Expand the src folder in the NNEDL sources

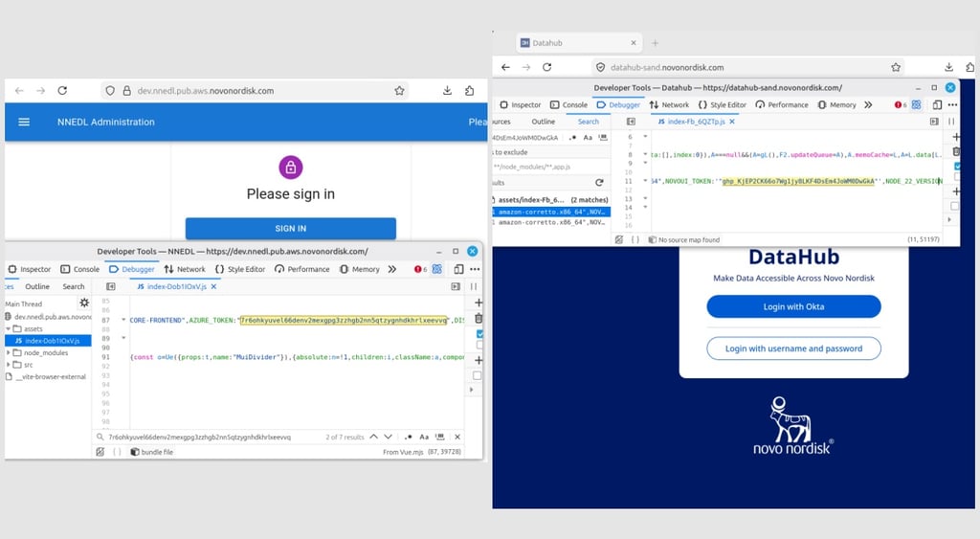coord(8,365)
